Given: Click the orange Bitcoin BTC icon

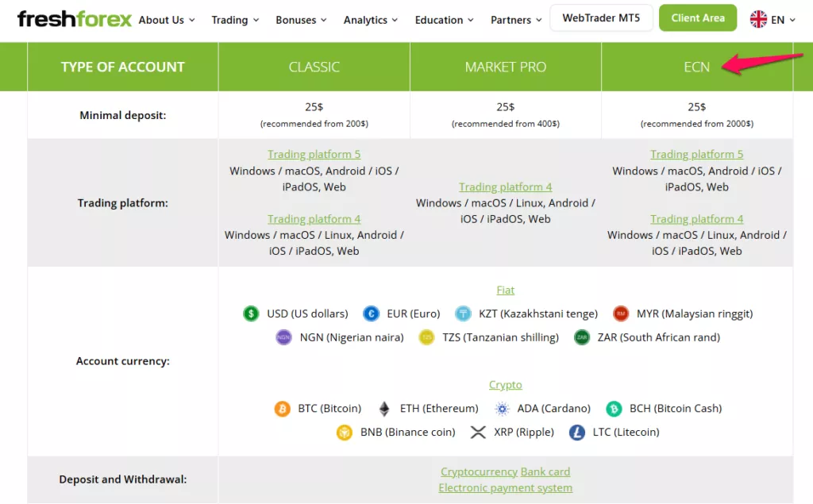Looking at the screenshot, I should (282, 409).
